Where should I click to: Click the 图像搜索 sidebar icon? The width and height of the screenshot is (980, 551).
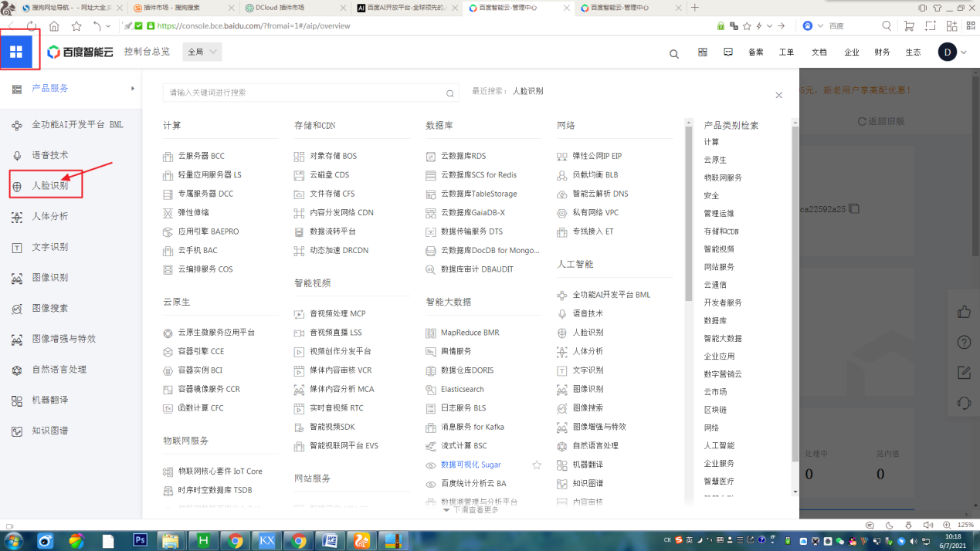pos(16,309)
